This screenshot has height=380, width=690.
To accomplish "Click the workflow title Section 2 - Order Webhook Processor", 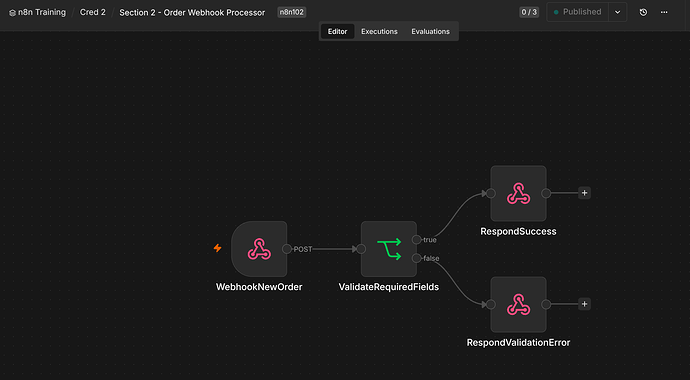I will point(192,13).
